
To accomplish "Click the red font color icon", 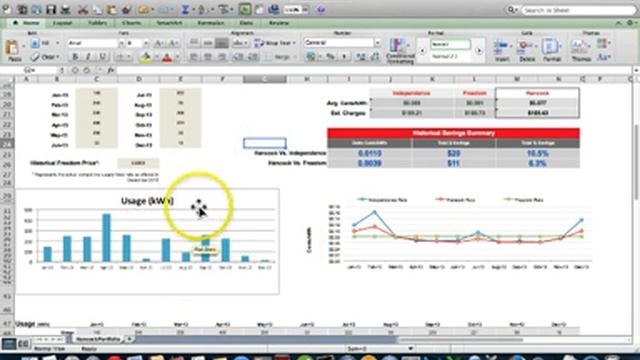I will [x=167, y=57].
